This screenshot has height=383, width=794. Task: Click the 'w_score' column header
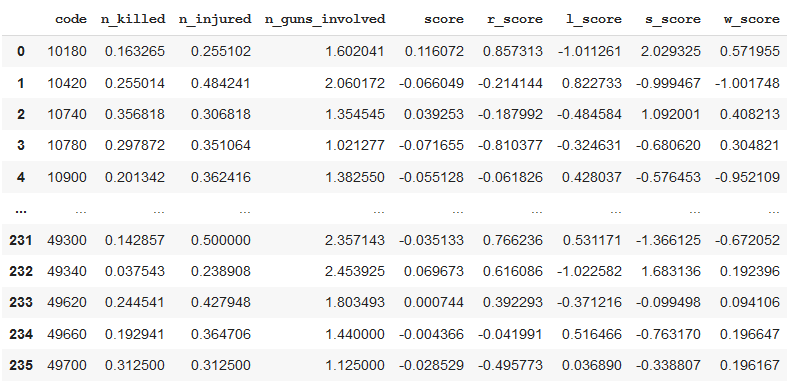click(x=752, y=19)
